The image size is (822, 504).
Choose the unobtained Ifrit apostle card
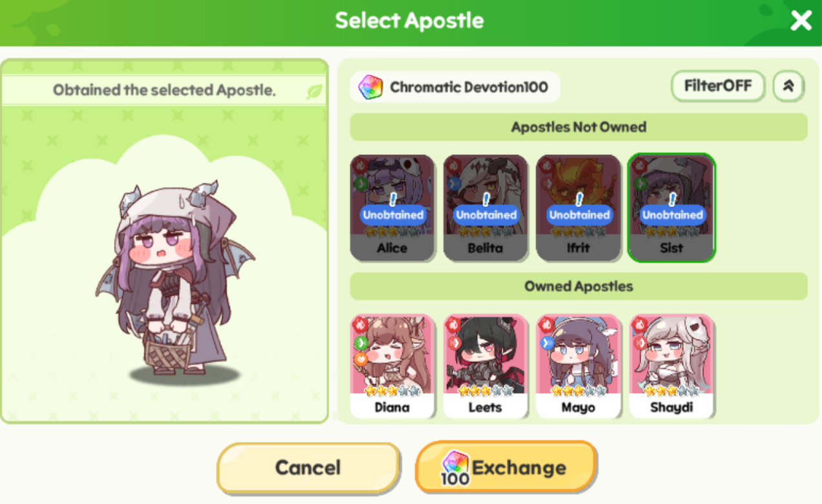pos(578,207)
